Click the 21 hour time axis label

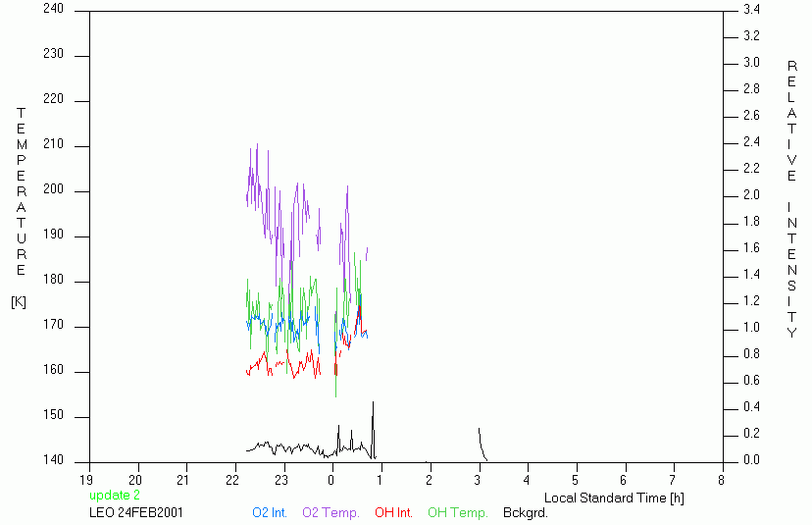(182, 480)
